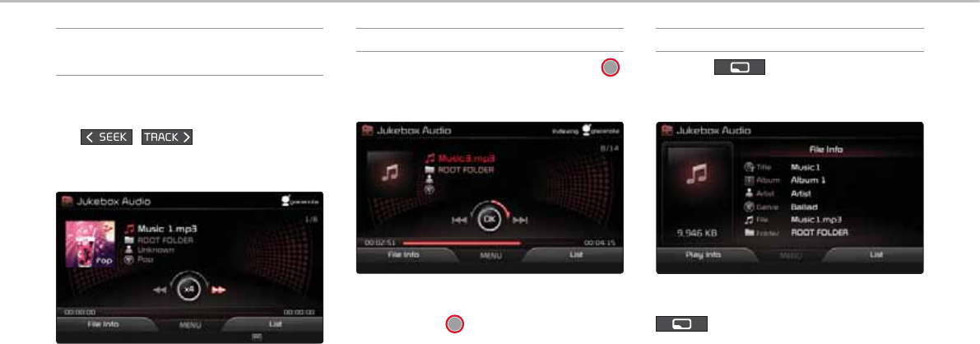Screen dimensions: 980x344
Task: Open List in the File Info screen
Action: point(875,254)
